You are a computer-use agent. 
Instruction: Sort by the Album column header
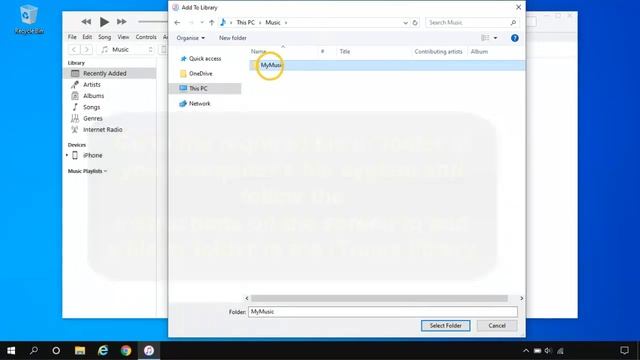pos(479,51)
